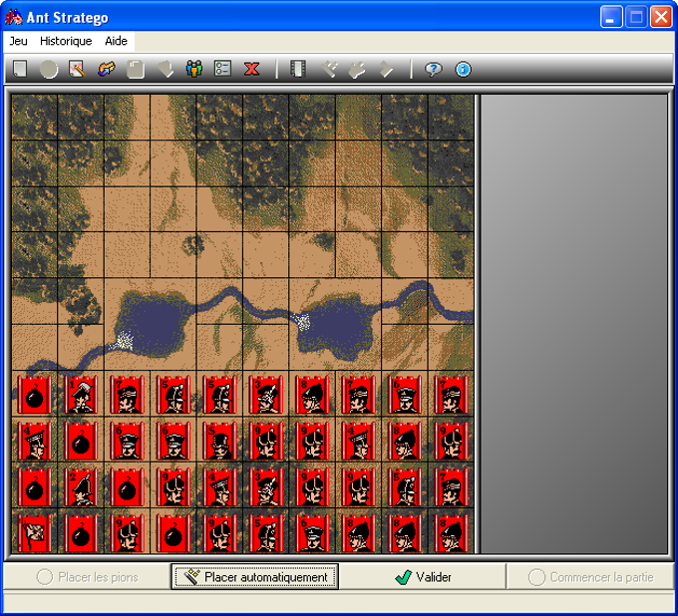Select the rank 8 piece in the second piece row
The image size is (678, 616).
(x=405, y=441)
